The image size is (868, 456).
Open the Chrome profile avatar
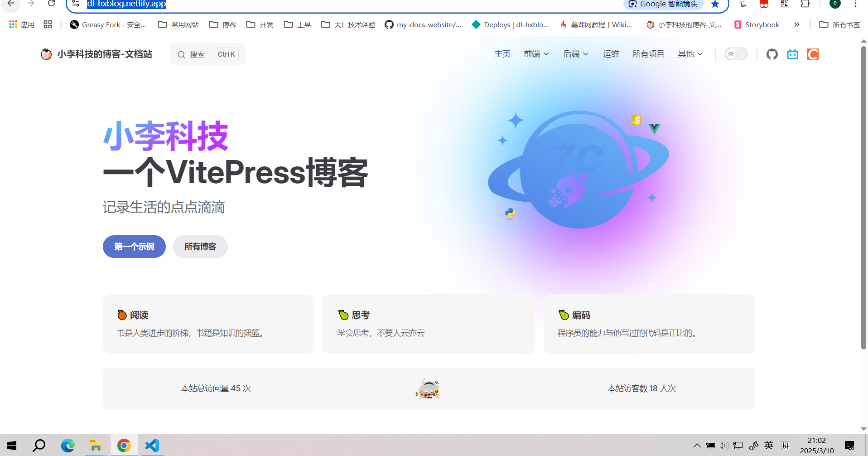(x=835, y=4)
